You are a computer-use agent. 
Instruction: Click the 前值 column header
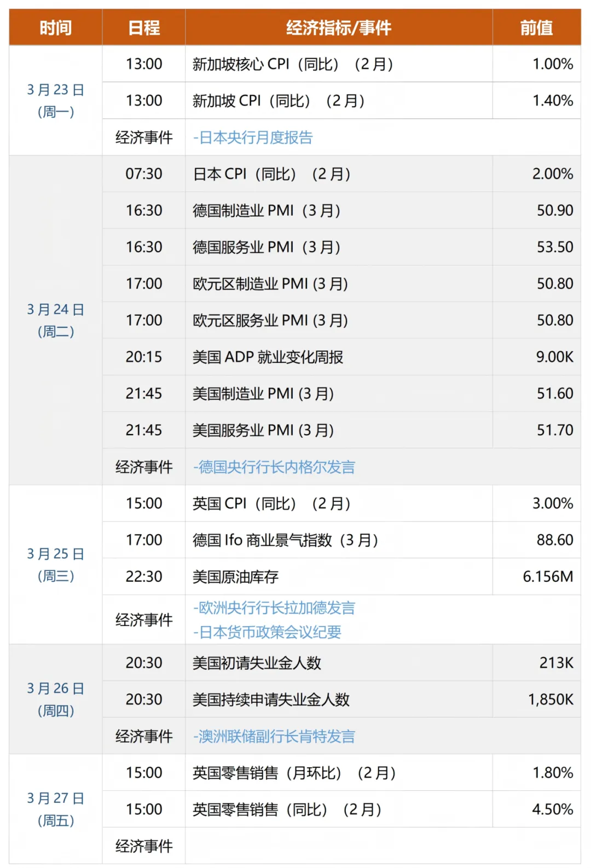tap(536, 27)
